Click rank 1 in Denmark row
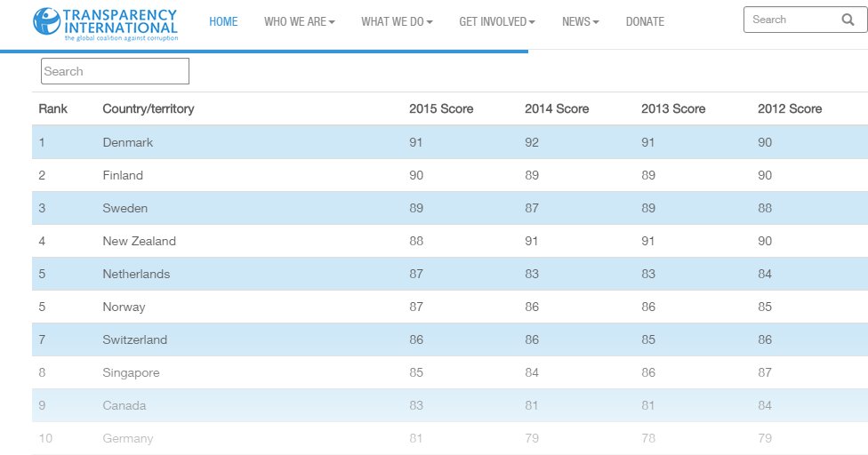Image resolution: width=868 pixels, height=455 pixels. [42, 142]
